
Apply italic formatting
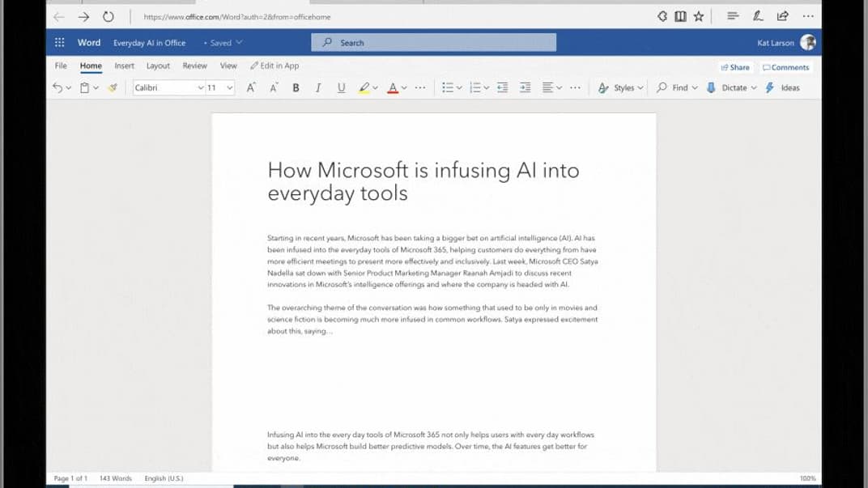coord(317,87)
